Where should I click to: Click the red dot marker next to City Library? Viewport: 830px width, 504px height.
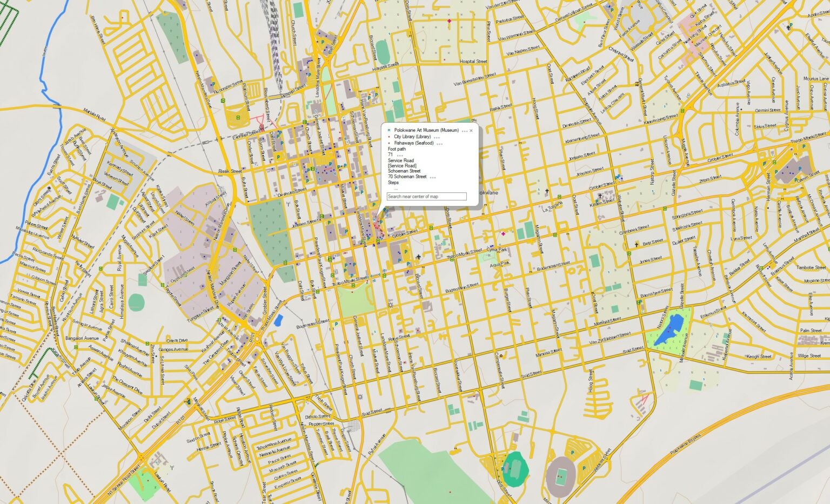coord(389,137)
